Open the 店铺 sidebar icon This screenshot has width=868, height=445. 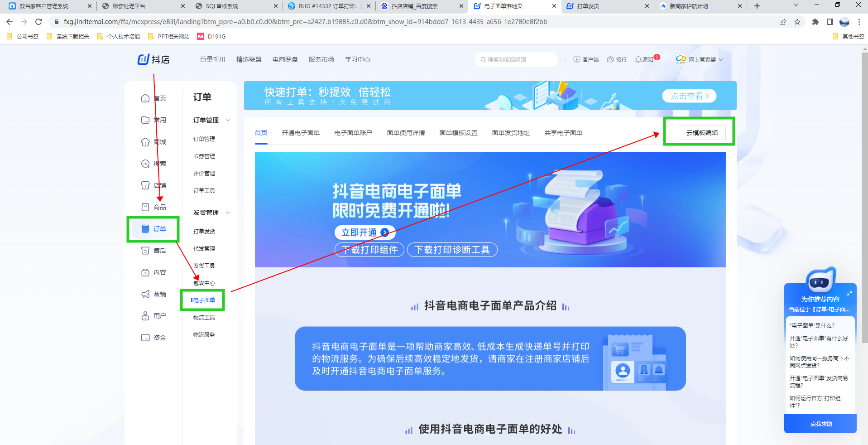click(145, 185)
